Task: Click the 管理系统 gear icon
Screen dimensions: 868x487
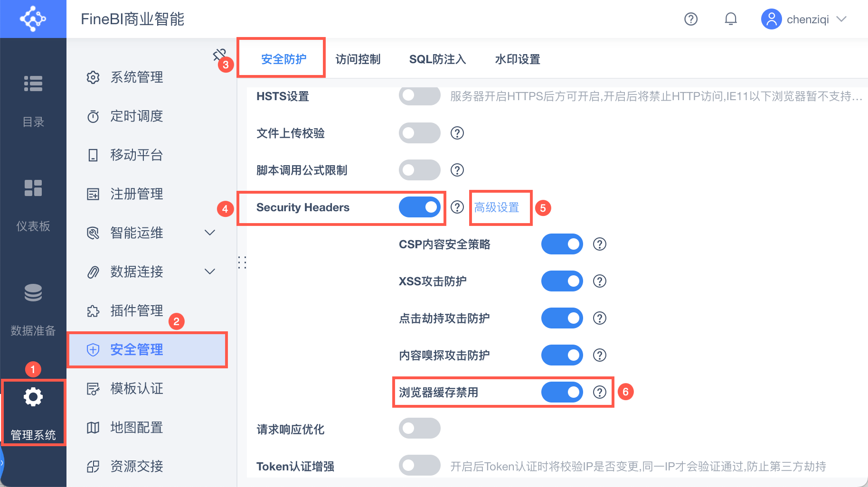Action: click(33, 397)
